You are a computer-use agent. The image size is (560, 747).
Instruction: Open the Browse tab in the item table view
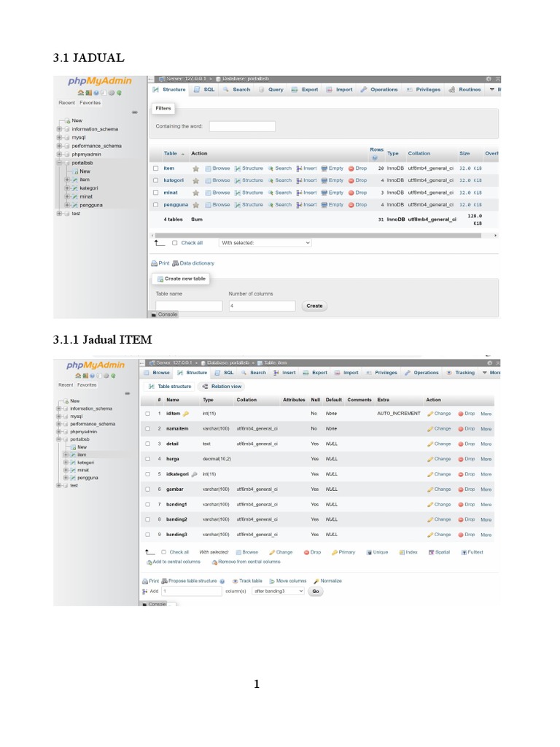tap(157, 373)
